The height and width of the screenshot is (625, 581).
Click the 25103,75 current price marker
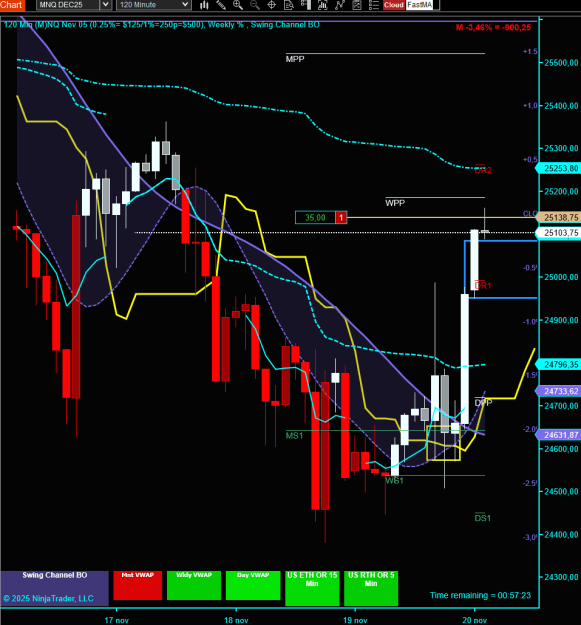tap(559, 232)
